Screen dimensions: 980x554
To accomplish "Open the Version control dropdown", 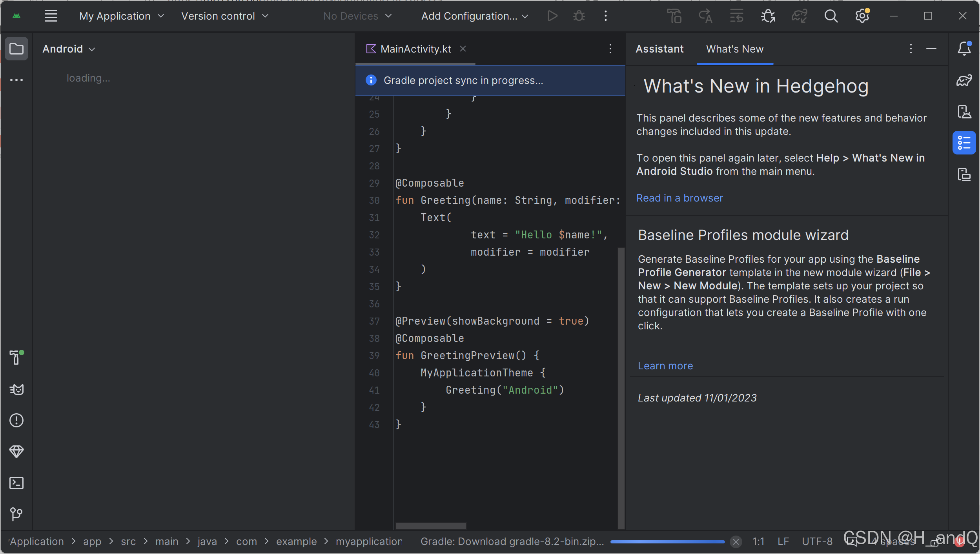I will tap(225, 16).
